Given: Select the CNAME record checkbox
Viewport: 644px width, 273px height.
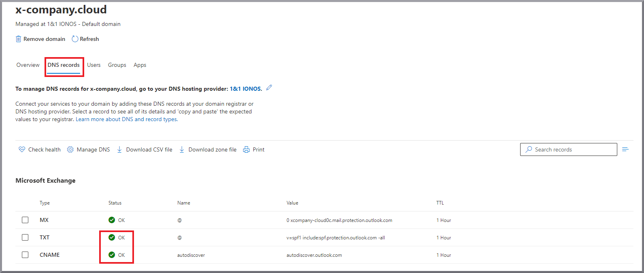Looking at the screenshot, I should [25, 255].
